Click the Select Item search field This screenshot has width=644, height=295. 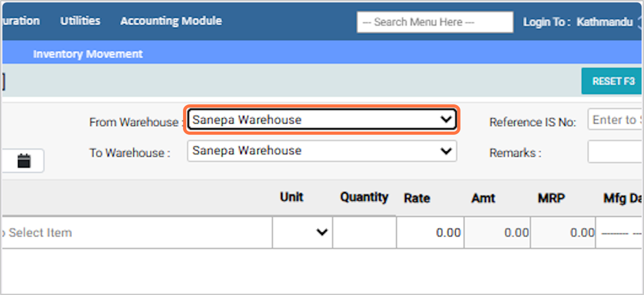[x=135, y=233]
